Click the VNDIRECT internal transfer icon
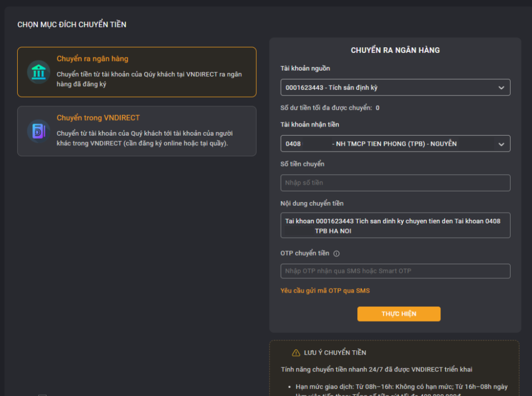Viewport: 532px width, 396px height. point(39,131)
